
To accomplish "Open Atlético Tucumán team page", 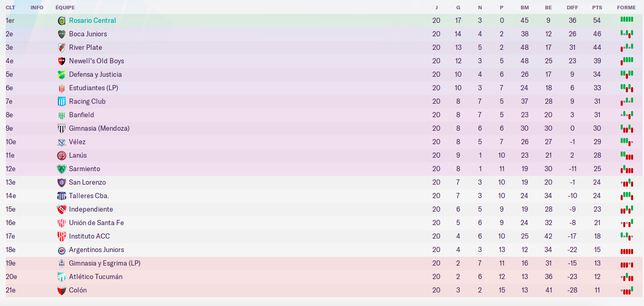I will click(96, 277).
